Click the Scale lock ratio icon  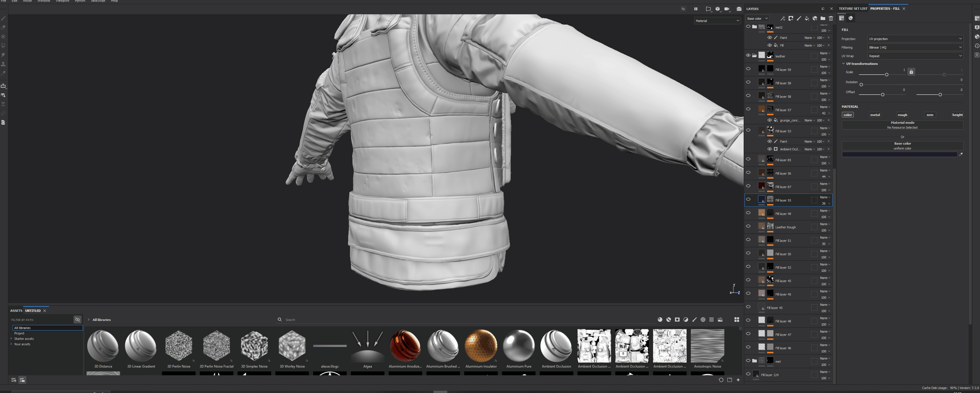(x=911, y=72)
